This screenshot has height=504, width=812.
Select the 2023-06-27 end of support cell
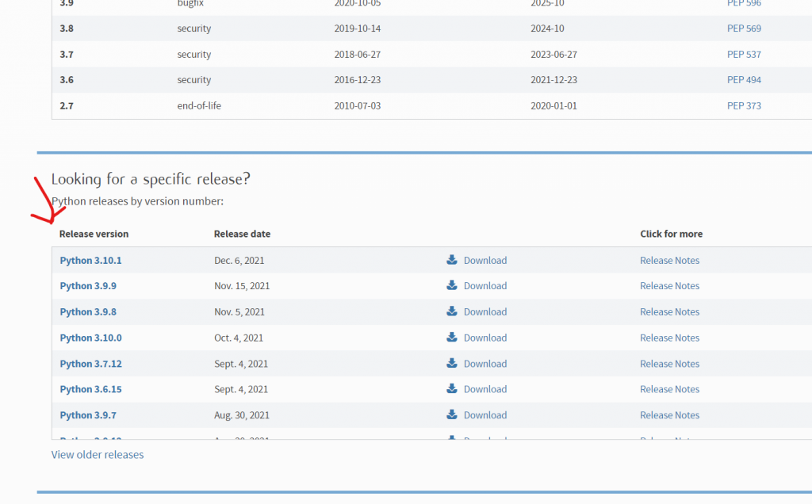click(553, 55)
